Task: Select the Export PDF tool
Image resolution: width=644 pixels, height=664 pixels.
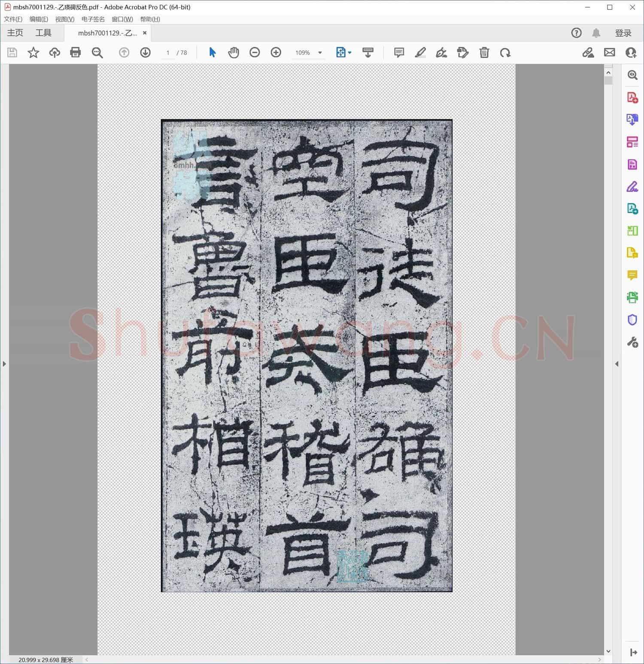Action: 632,119
